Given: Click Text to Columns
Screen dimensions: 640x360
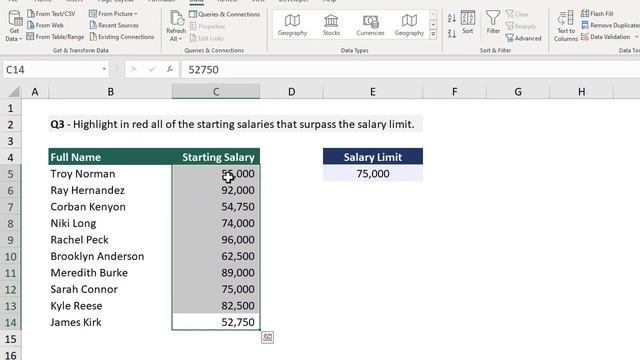Looking at the screenshot, I should tap(566, 26).
